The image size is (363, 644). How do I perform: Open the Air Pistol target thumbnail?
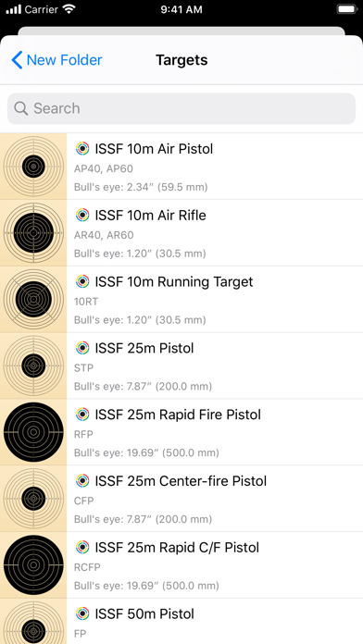33,167
